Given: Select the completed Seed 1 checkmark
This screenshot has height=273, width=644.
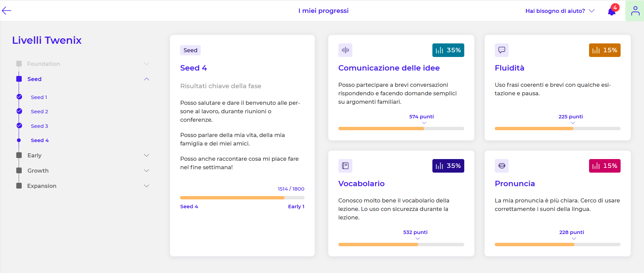Looking at the screenshot, I should click(x=19, y=97).
